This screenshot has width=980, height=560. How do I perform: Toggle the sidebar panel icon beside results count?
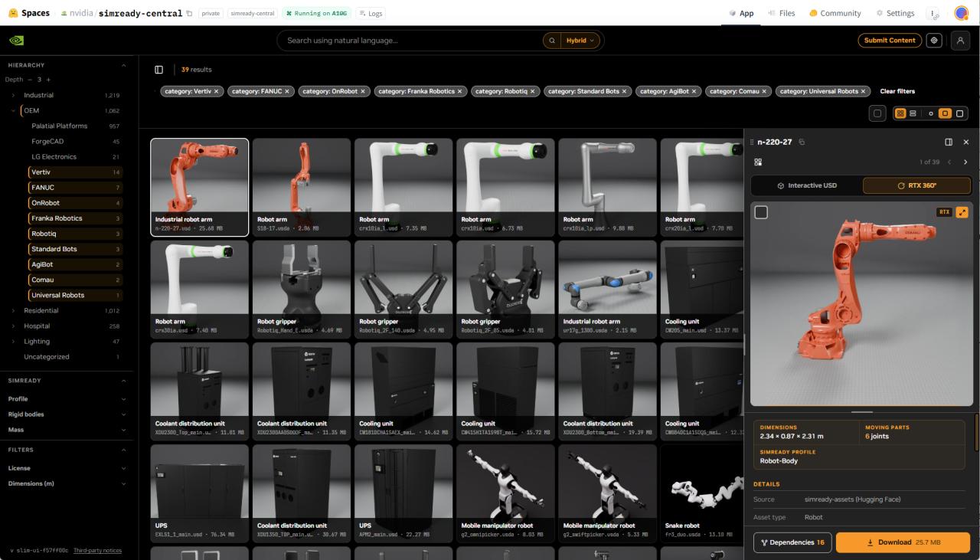159,70
